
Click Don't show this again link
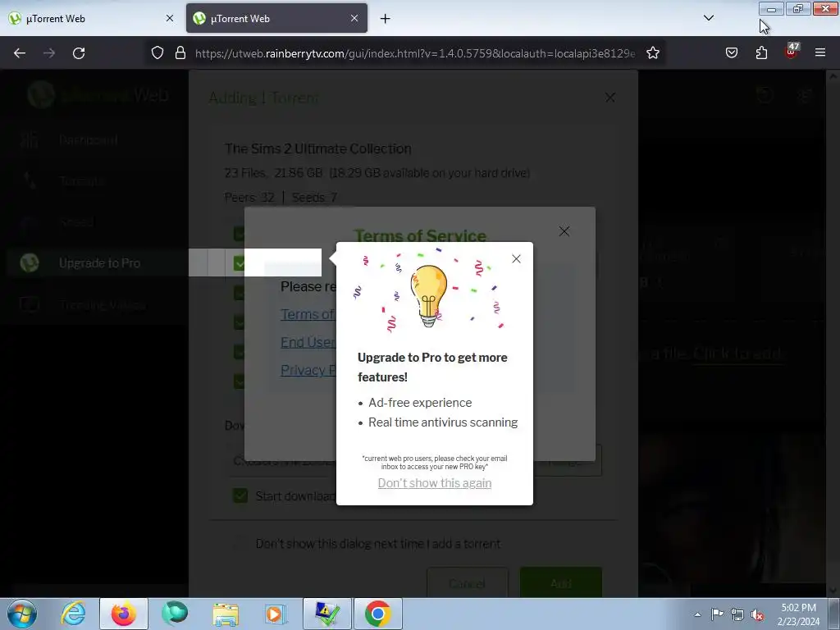(x=435, y=482)
